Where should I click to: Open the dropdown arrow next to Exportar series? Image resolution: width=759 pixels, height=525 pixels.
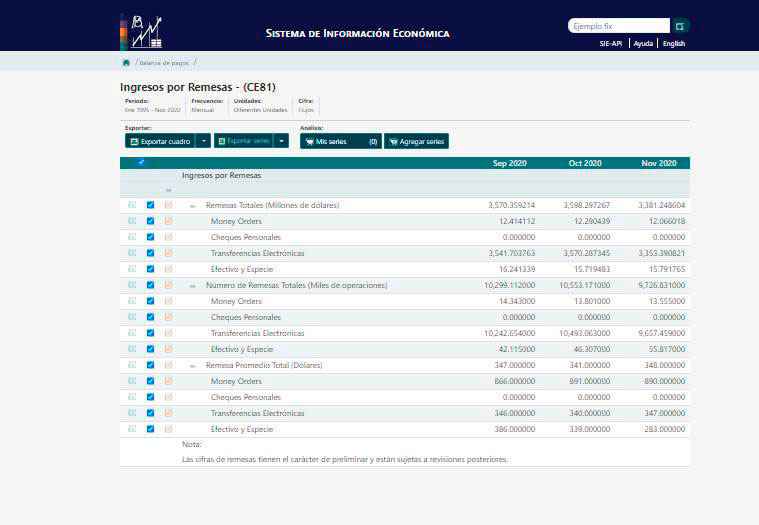click(x=281, y=142)
